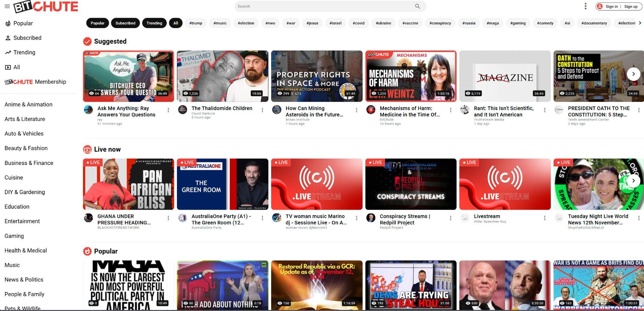
Task: Open the Trending sidebar link
Action: click(20, 53)
